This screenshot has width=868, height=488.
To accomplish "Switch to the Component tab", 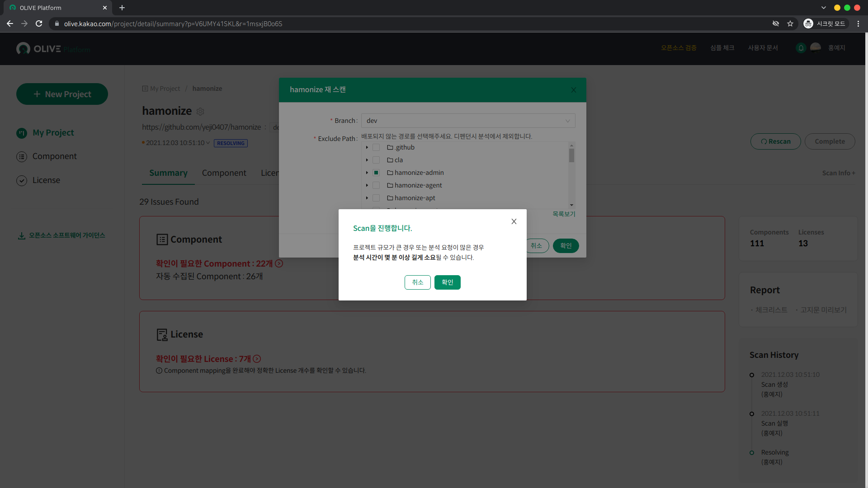I will [224, 173].
